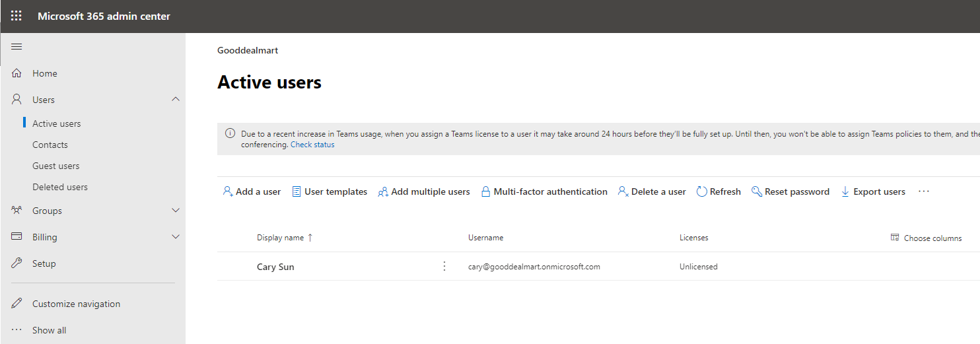Screen dimensions: 980x344
Task: Click the Unlicensed license cell
Action: pos(698,267)
